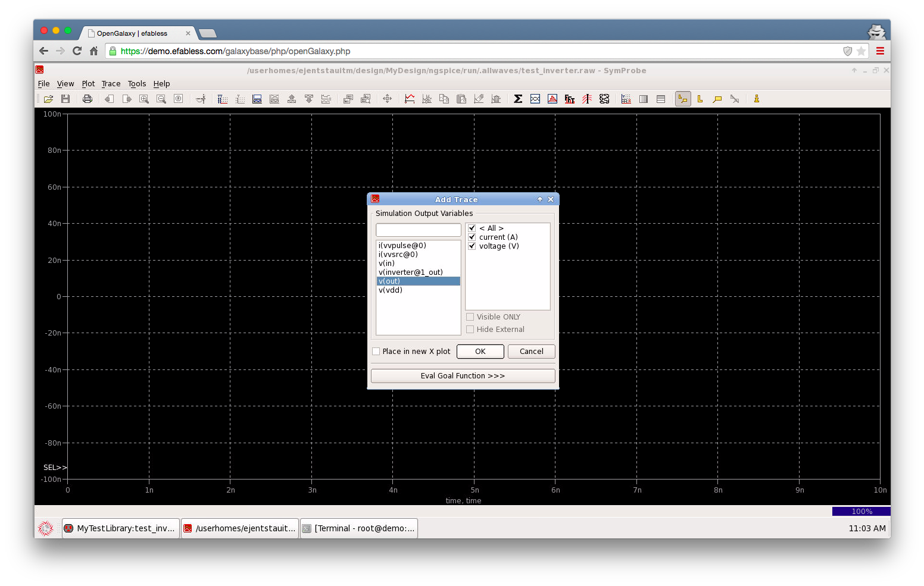Open the Trace menu
The image size is (924, 586).
[111, 84]
